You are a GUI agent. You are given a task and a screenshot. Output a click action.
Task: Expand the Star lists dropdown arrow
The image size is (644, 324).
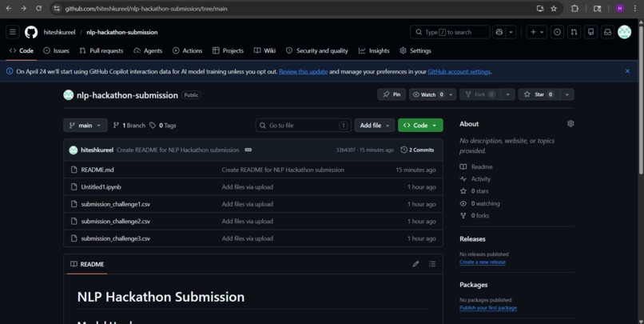coord(567,94)
